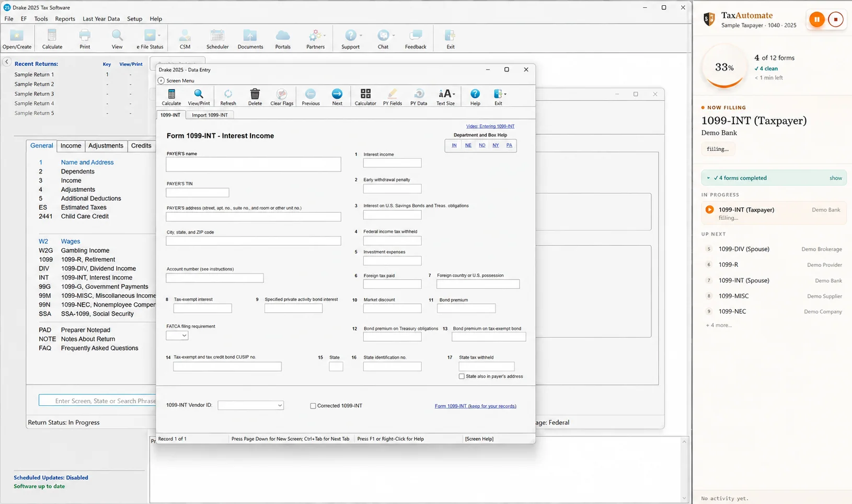Open Text Size options
Image resolution: width=852 pixels, height=504 pixels.
pyautogui.click(x=446, y=97)
